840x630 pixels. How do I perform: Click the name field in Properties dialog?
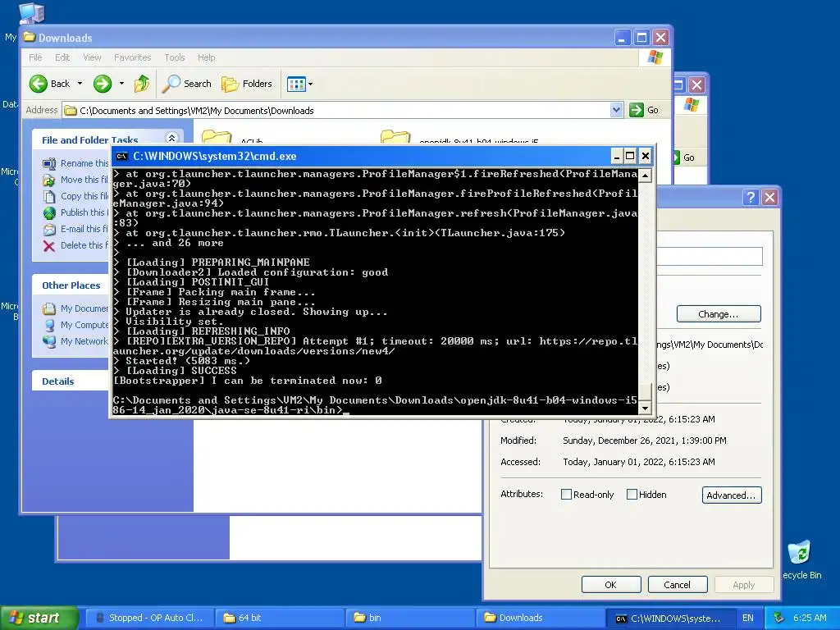click(710, 256)
